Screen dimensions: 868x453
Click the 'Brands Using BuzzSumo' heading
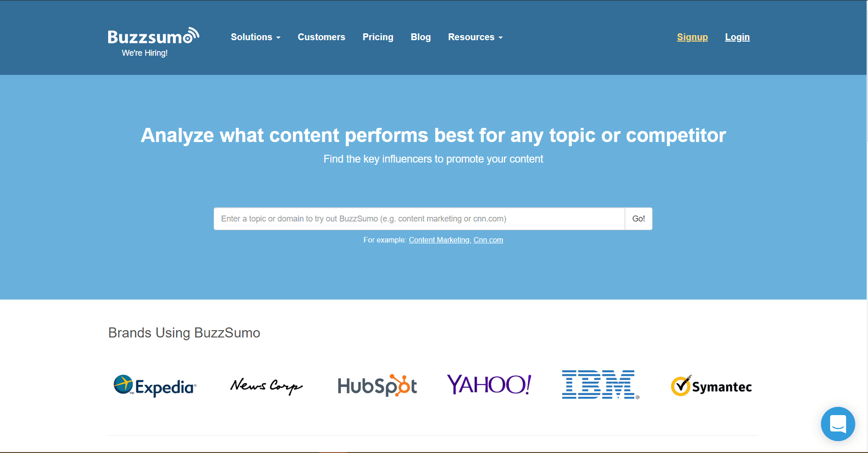[184, 333]
